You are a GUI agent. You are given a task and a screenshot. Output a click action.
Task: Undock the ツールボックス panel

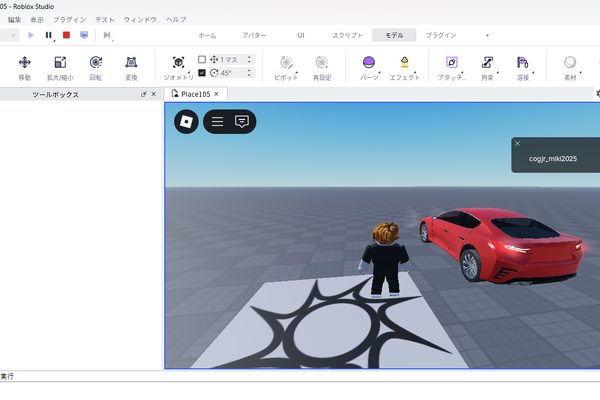pyautogui.click(x=143, y=94)
